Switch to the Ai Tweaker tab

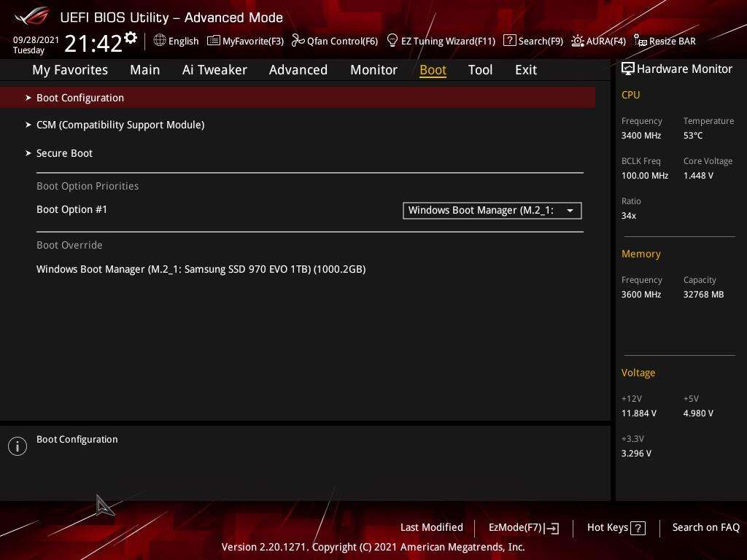point(214,70)
